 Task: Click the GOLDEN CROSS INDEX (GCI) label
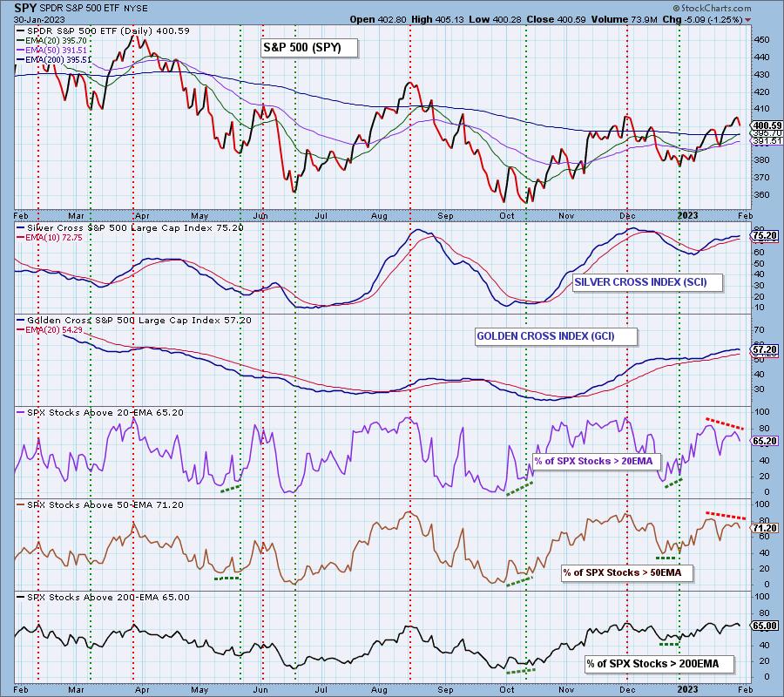point(556,336)
